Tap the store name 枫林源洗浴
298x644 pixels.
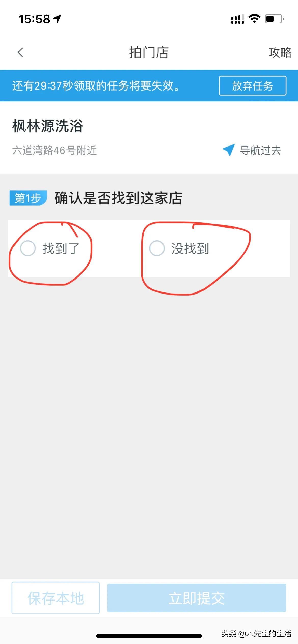tap(48, 126)
